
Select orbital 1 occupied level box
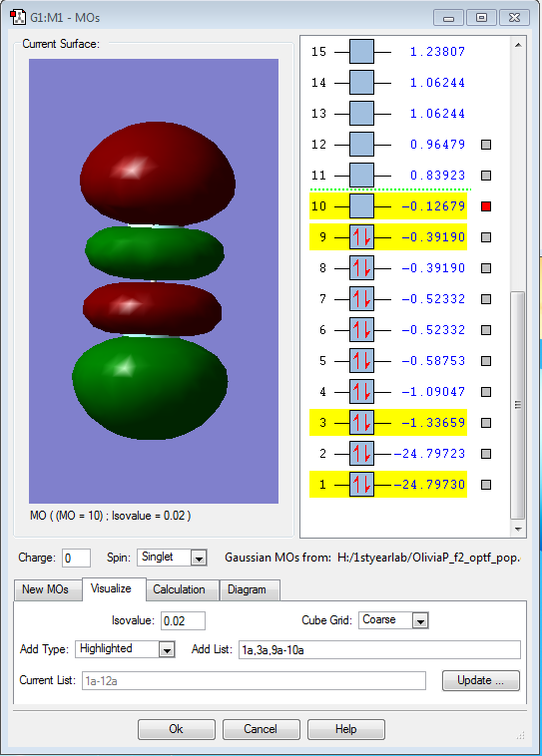tap(361, 485)
